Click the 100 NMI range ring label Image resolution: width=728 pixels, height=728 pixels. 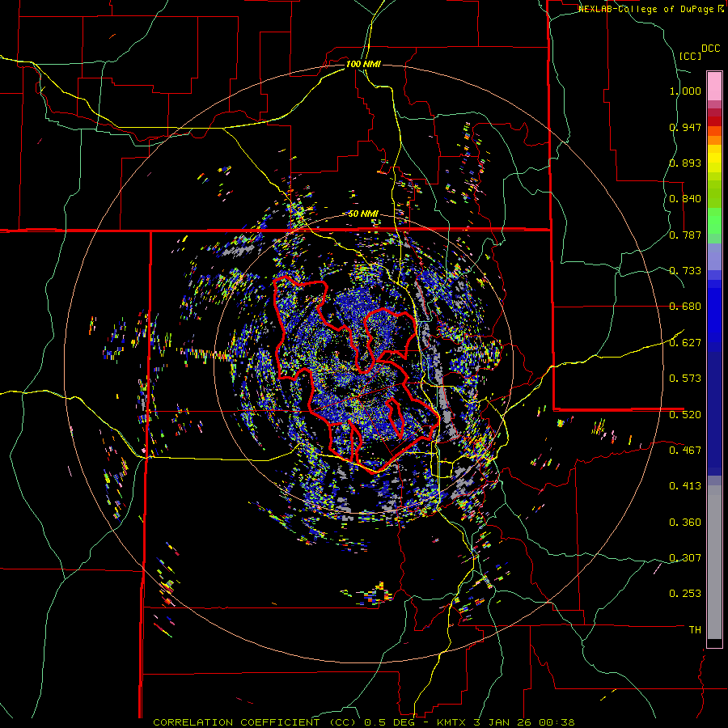pos(363,64)
